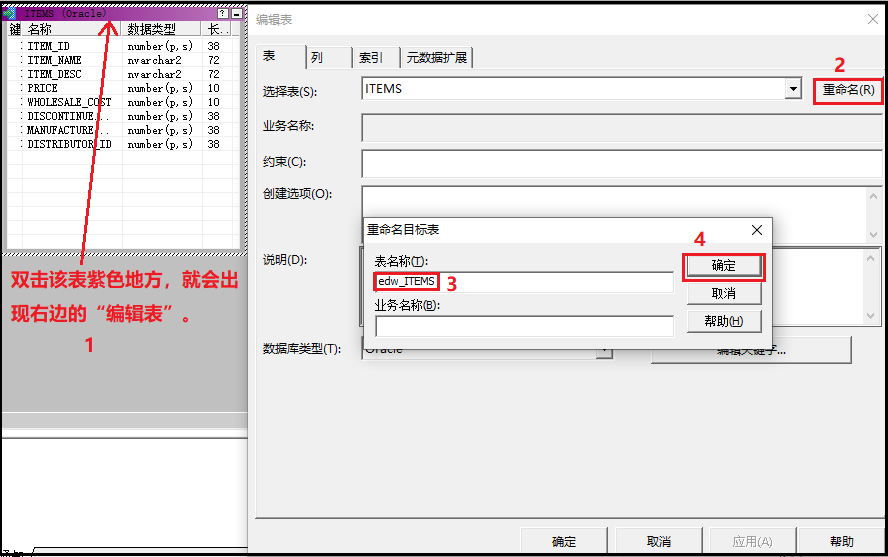Click up arrow of 创建选项 scrollbar

pyautogui.click(x=873, y=196)
